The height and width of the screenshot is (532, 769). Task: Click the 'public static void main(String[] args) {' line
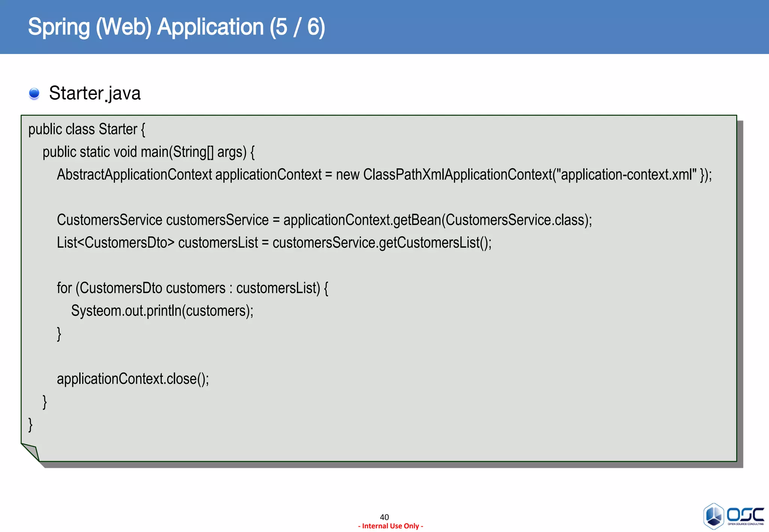[149, 152]
